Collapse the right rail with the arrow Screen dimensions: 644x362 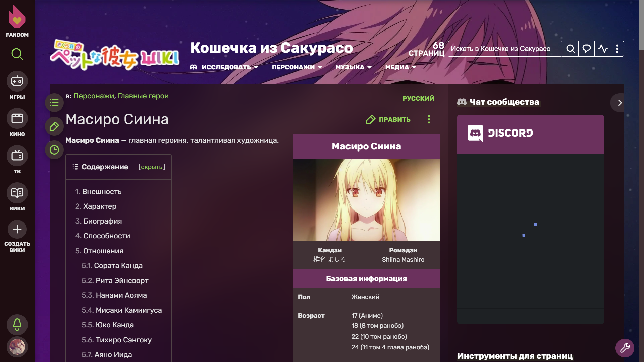pyautogui.click(x=619, y=103)
